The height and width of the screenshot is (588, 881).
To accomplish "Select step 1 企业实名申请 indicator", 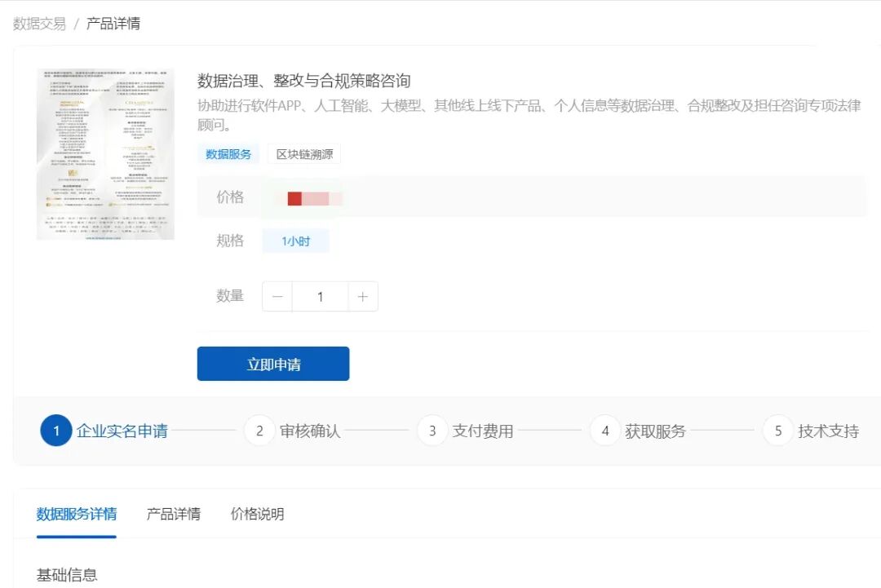I will click(55, 431).
